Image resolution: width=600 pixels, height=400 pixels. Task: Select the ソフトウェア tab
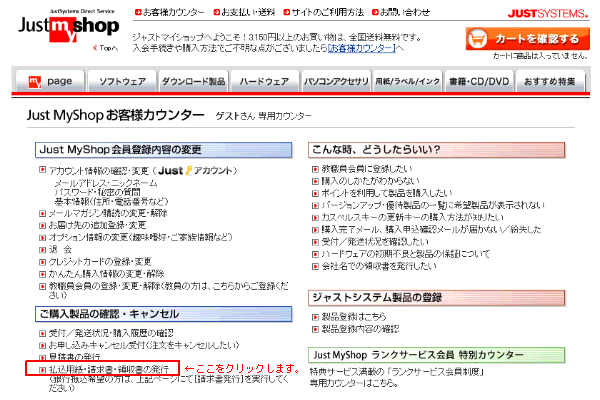click(122, 81)
